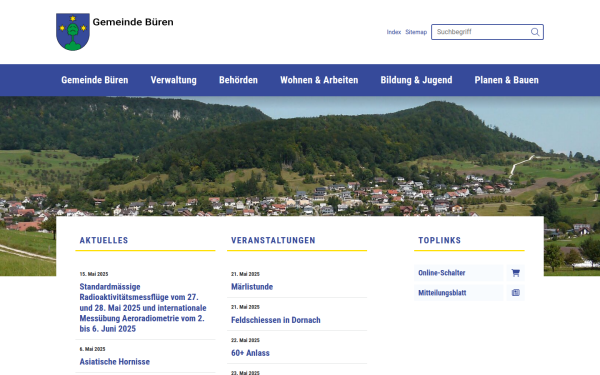
Task: Click the TOPLINKS section heading
Action: pyautogui.click(x=439, y=240)
